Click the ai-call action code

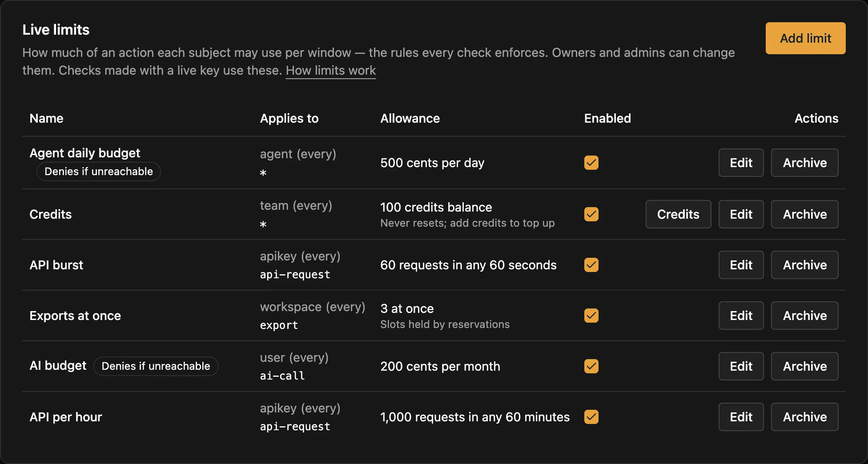282,376
